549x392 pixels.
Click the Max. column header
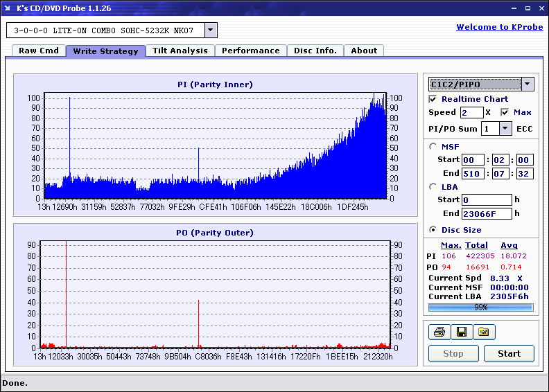coord(451,245)
